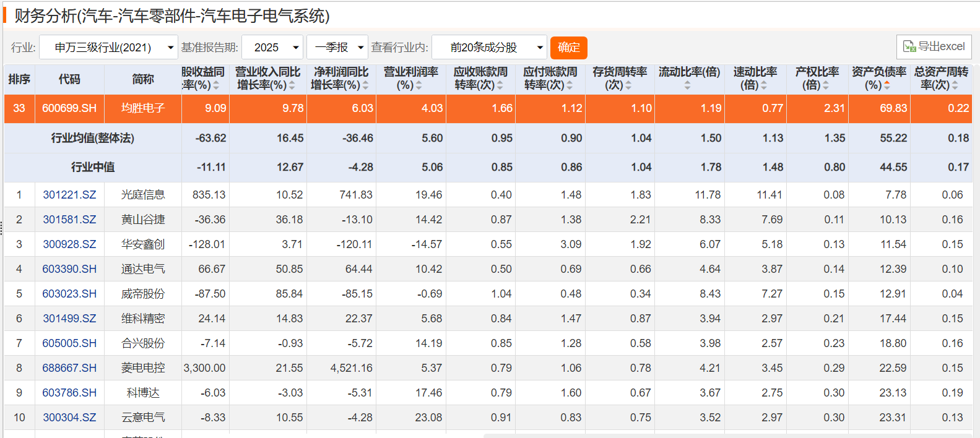The height and width of the screenshot is (438, 980).
Task: Toggle the 资产负债率 sort arrow
Action: tap(887, 85)
